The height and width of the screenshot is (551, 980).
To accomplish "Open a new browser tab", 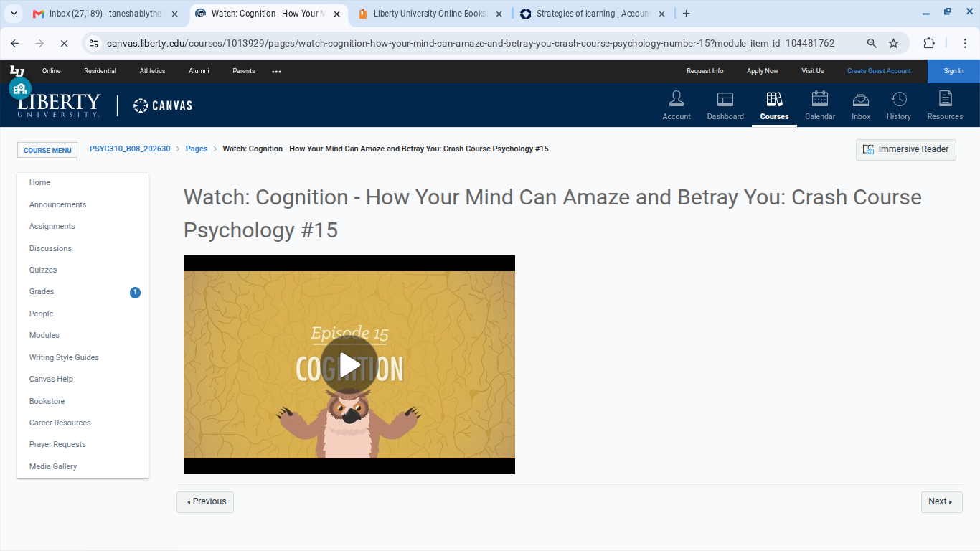I will click(x=687, y=14).
